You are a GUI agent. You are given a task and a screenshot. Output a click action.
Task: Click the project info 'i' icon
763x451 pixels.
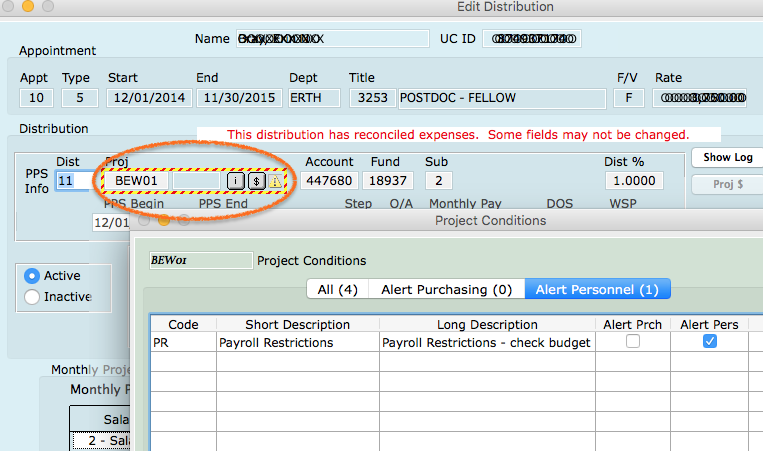tap(235, 181)
